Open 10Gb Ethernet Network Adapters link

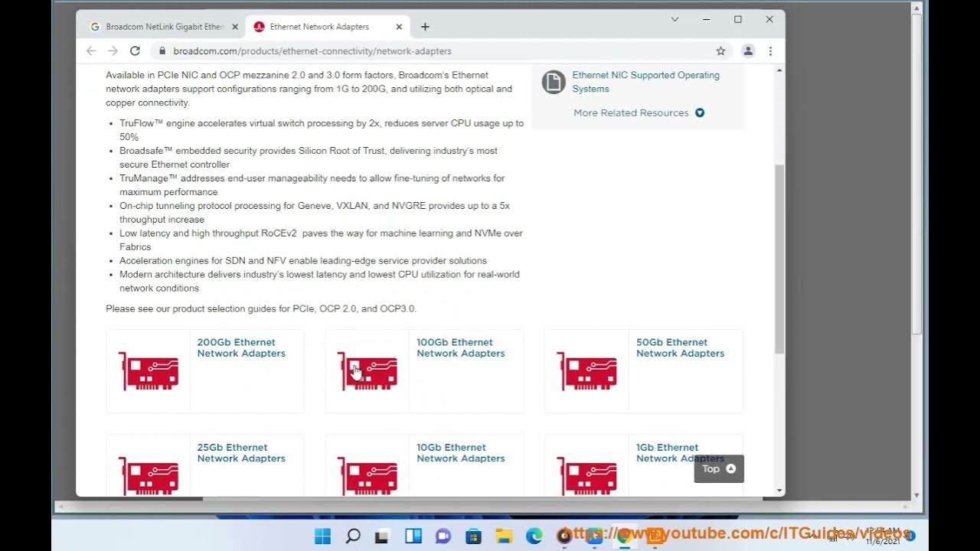460,453
